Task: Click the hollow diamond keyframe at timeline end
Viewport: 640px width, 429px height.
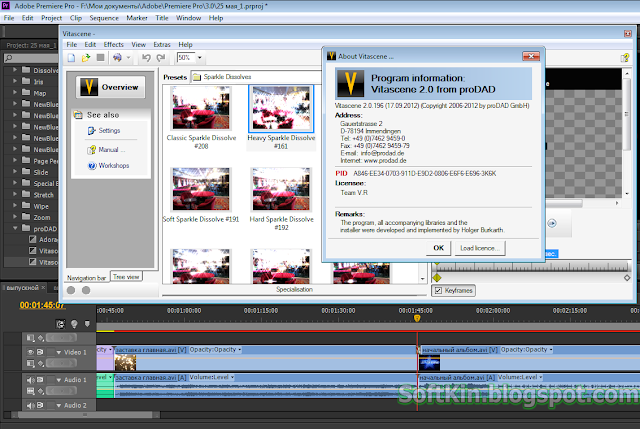Action: coord(627,278)
